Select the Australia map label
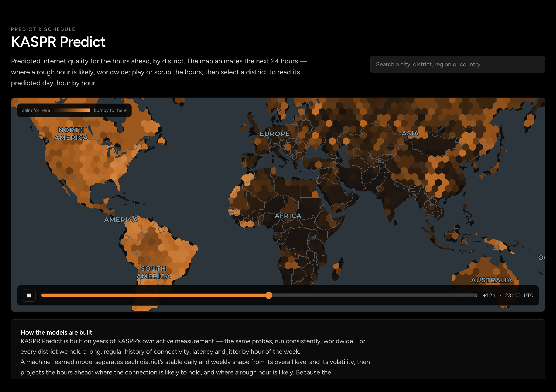 [491, 280]
